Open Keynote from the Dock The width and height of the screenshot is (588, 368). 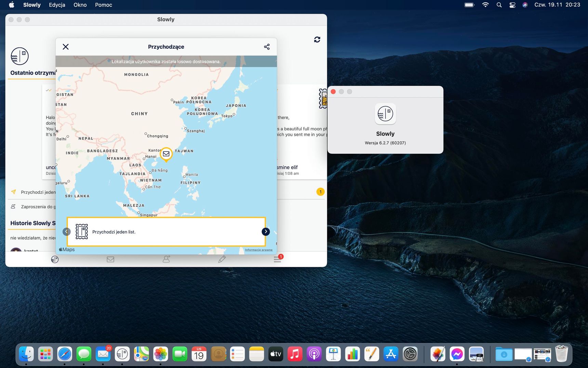click(333, 354)
